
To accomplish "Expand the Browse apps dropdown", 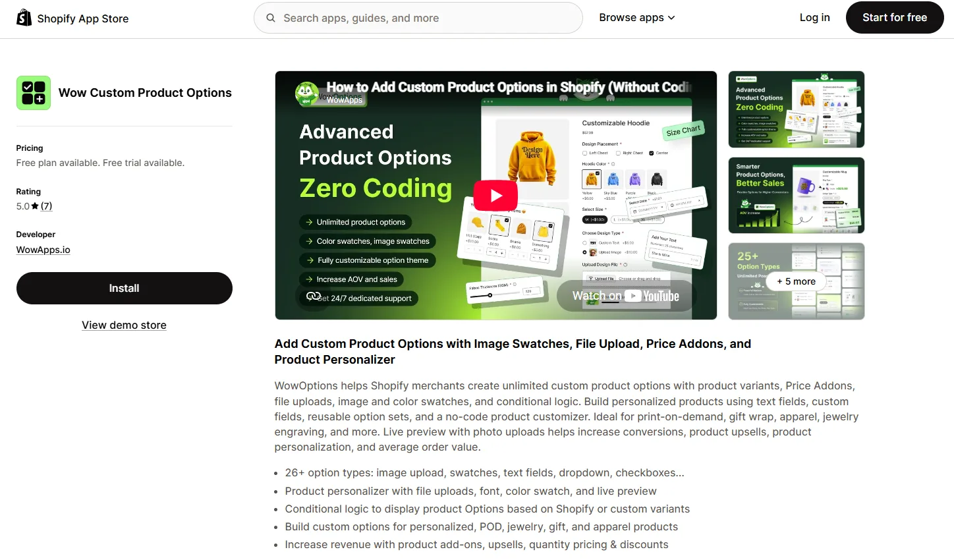I will click(x=637, y=18).
